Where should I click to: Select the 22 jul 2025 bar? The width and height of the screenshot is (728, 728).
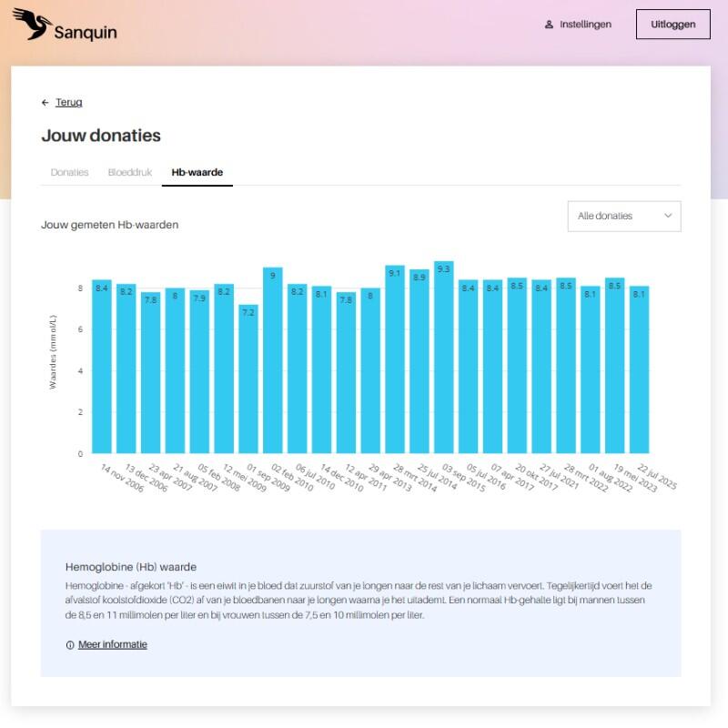[640, 369]
